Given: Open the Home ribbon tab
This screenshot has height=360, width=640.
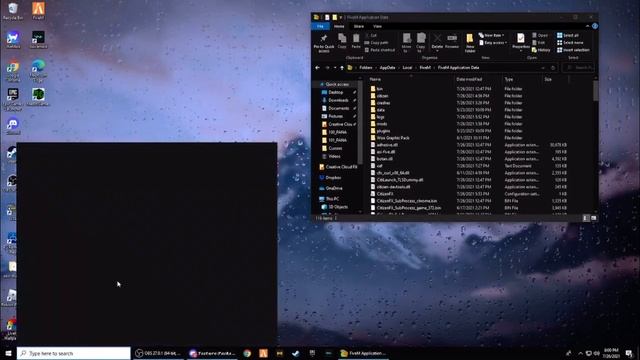Looking at the screenshot, I should (x=339, y=27).
